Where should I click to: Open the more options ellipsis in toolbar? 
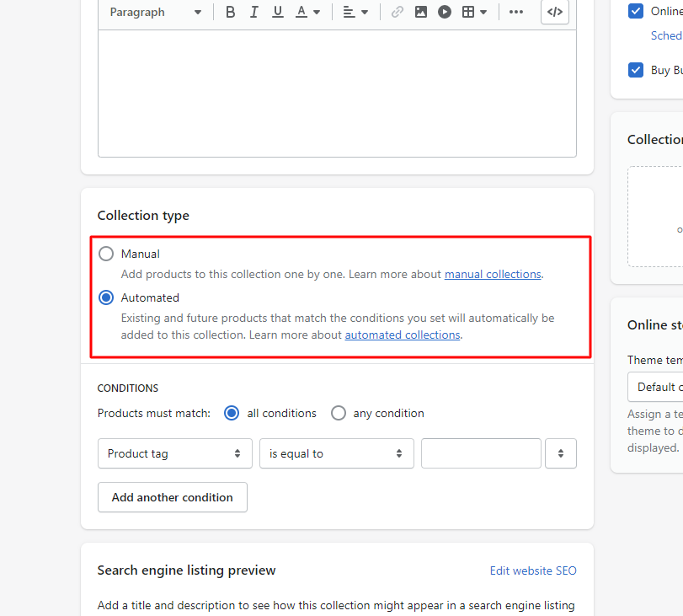516,12
